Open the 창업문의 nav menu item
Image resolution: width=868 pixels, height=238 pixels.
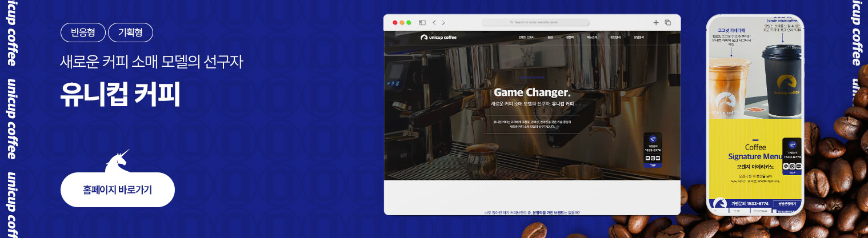[638, 38]
